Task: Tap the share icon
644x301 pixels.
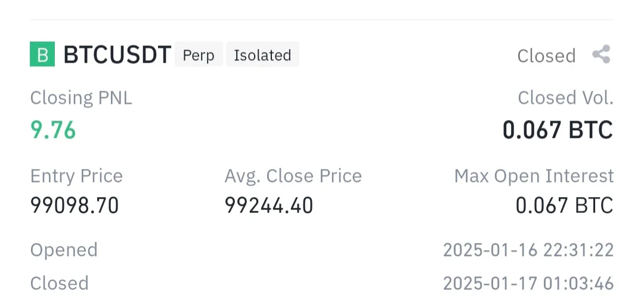Action: click(601, 55)
